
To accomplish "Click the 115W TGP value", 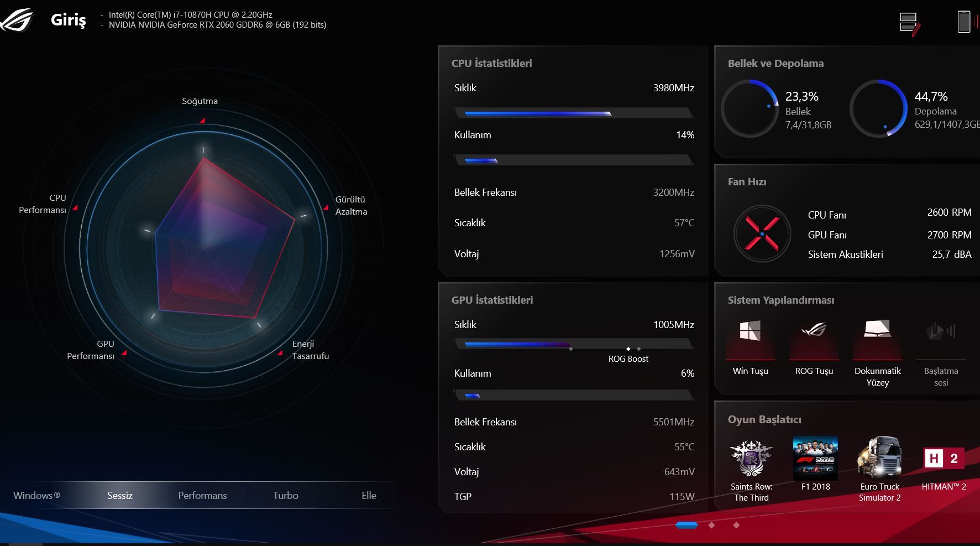I will click(682, 497).
